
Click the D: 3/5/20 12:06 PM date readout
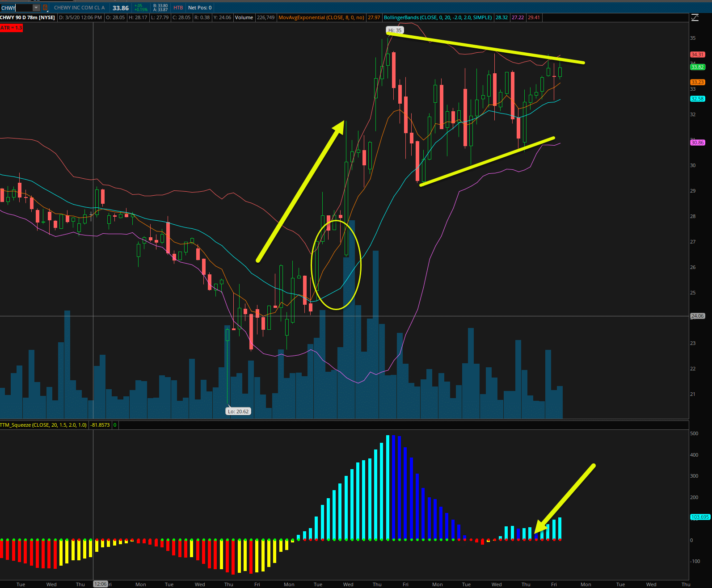pyautogui.click(x=80, y=17)
